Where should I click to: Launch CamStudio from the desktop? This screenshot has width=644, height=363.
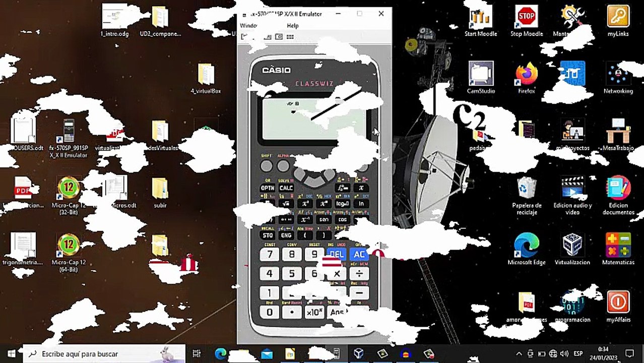[x=481, y=78]
